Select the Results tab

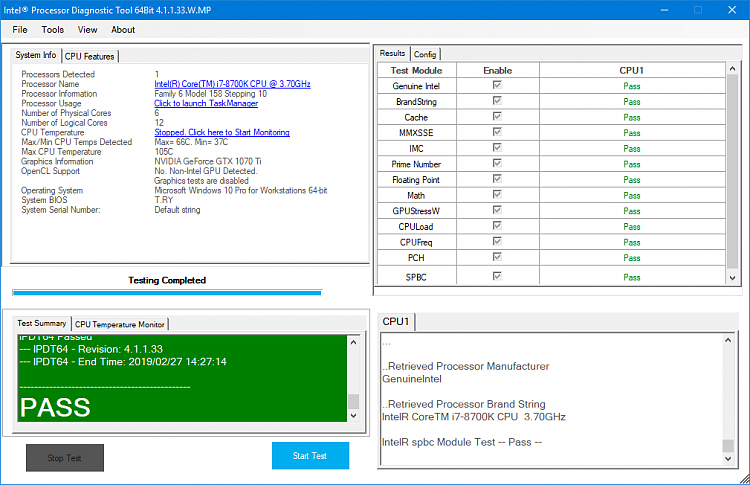tap(392, 53)
